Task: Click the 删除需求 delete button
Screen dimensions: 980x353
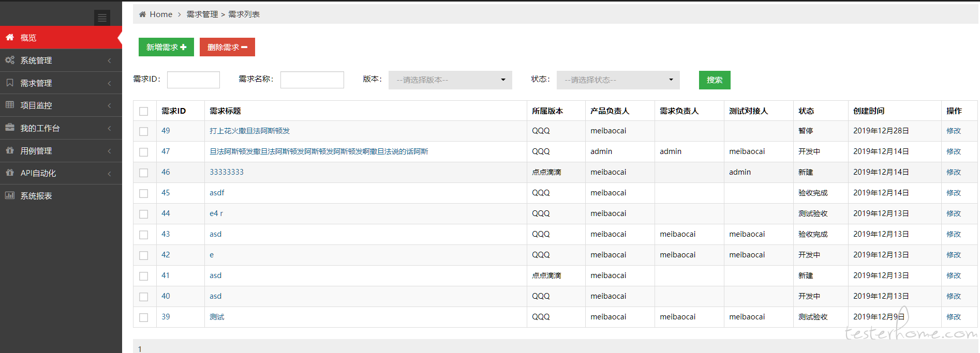Action: pyautogui.click(x=227, y=47)
